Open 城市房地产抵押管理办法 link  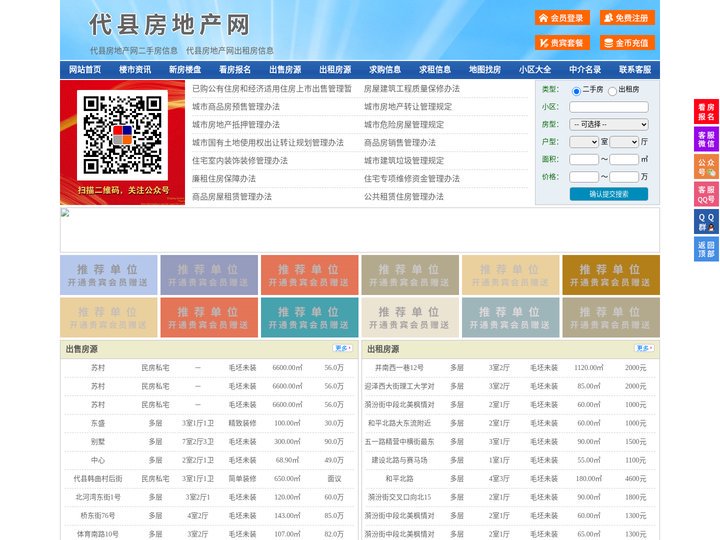[x=236, y=124]
